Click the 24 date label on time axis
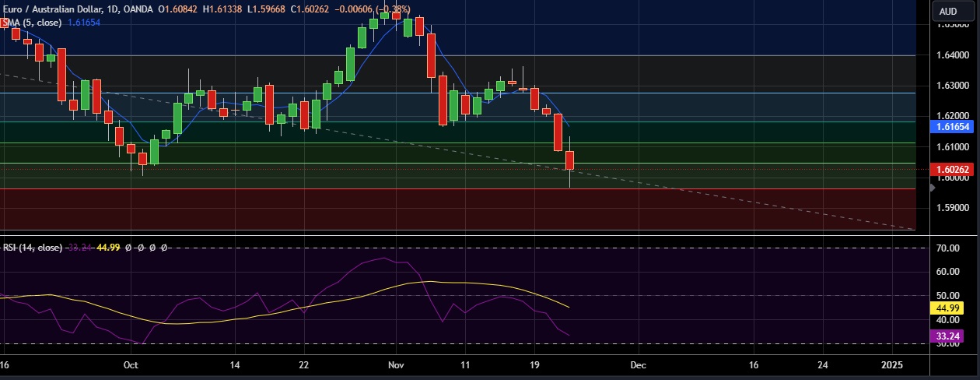The image size is (980, 380). pos(823,364)
